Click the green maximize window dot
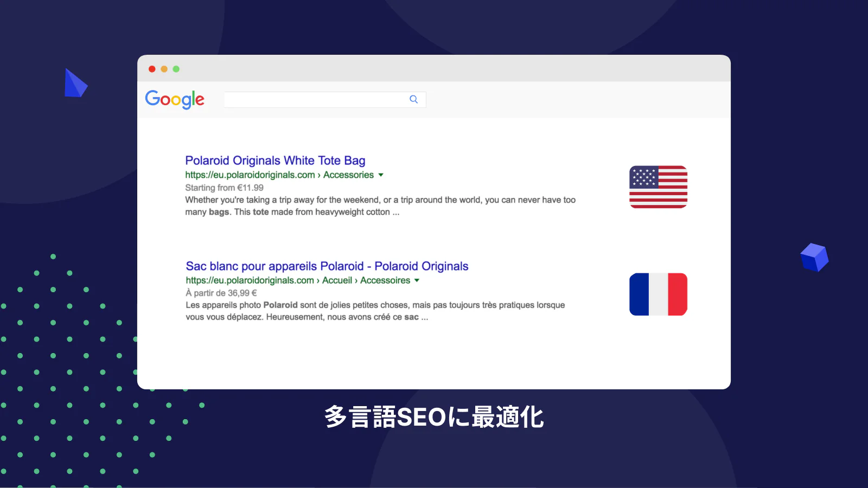The height and width of the screenshot is (488, 868). pos(176,69)
